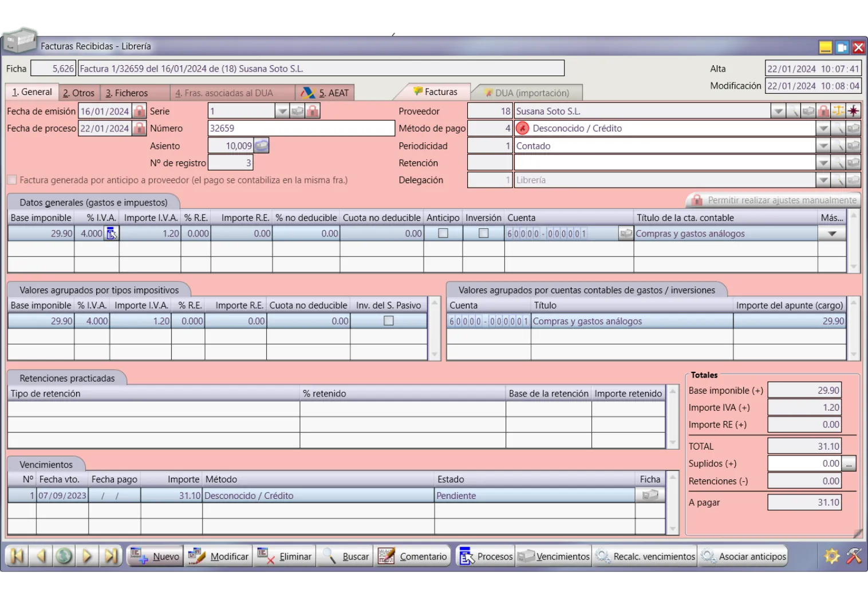Open the 5. AEAT tab

325,93
